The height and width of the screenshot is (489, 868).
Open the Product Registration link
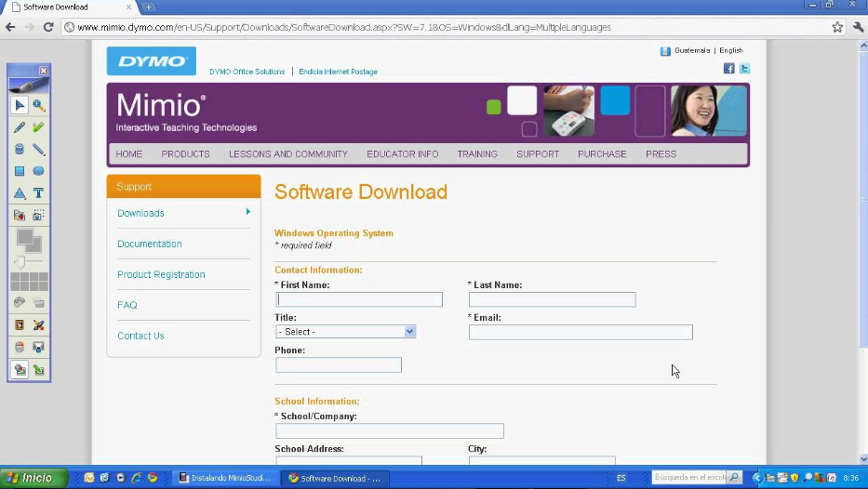(x=161, y=274)
